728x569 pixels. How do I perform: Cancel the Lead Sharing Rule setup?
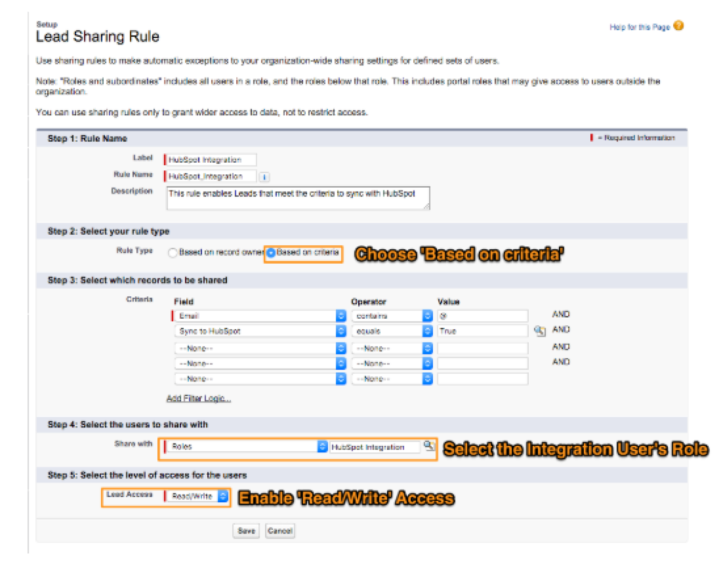[280, 530]
